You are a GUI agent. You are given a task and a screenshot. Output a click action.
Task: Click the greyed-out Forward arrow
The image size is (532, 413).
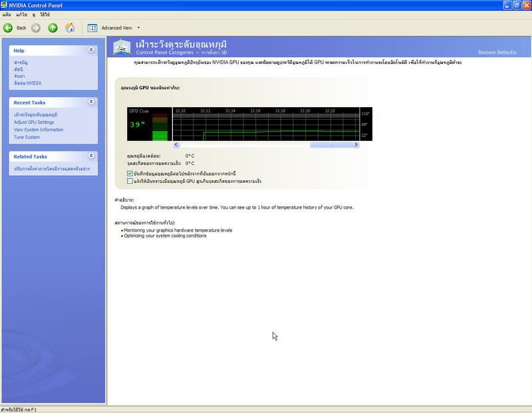[36, 28]
